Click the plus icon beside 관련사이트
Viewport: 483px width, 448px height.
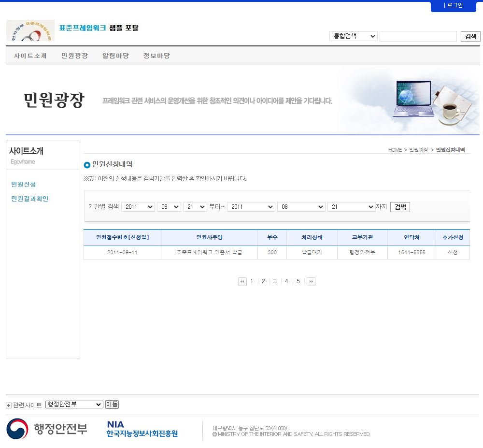(9, 405)
